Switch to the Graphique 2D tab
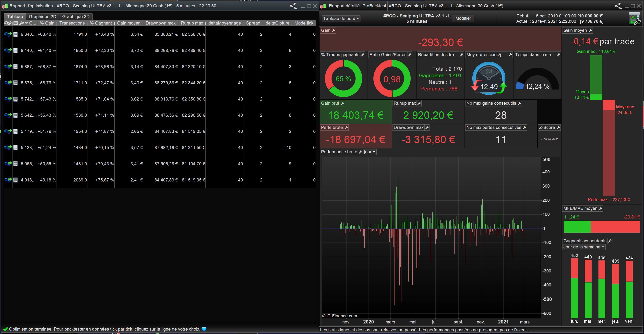The width and height of the screenshot is (644, 334). tap(43, 16)
